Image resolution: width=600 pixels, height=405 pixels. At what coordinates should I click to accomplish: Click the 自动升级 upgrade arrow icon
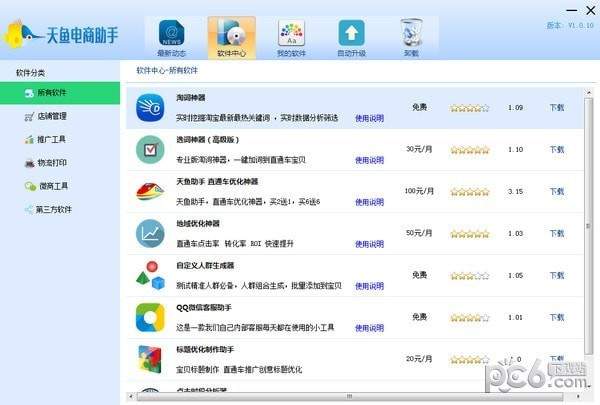(351, 36)
